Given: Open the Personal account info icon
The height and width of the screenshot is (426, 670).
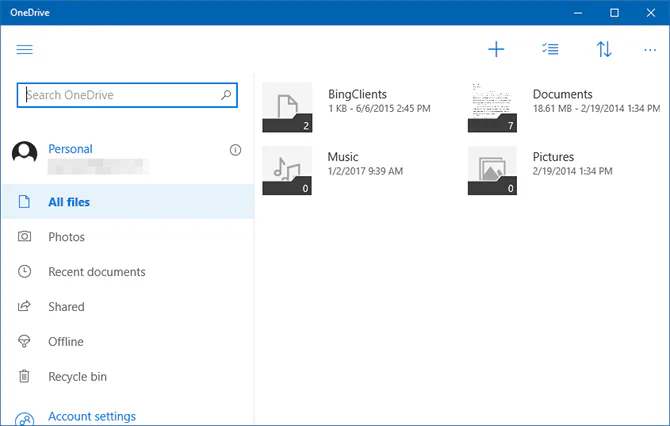Looking at the screenshot, I should 235,150.
